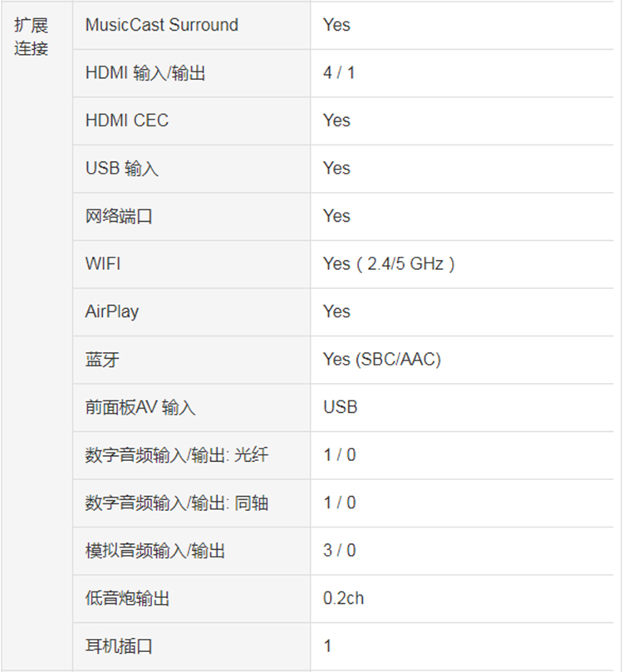This screenshot has height=672, width=623.
Task: Click the 模拟音频输入/输出 row label
Action: (155, 550)
